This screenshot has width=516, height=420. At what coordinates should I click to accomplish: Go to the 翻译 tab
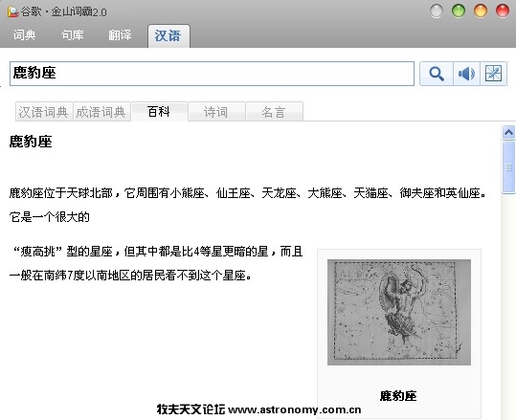[x=120, y=34]
